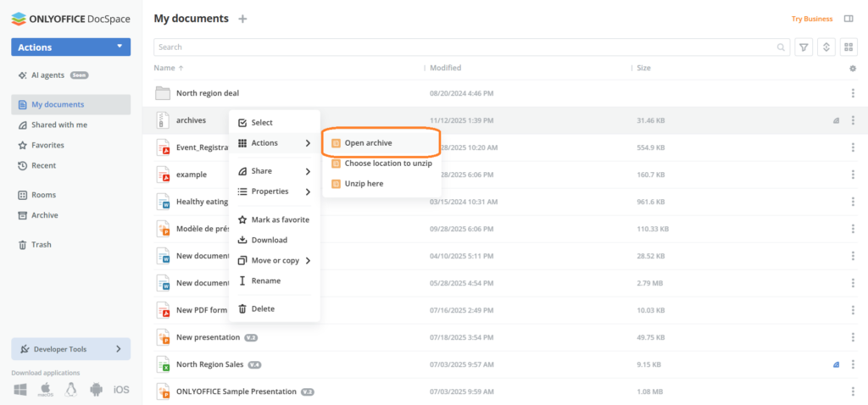Image resolution: width=868 pixels, height=405 pixels.
Task: Open the blue Actions dropdown button
Action: click(x=71, y=47)
